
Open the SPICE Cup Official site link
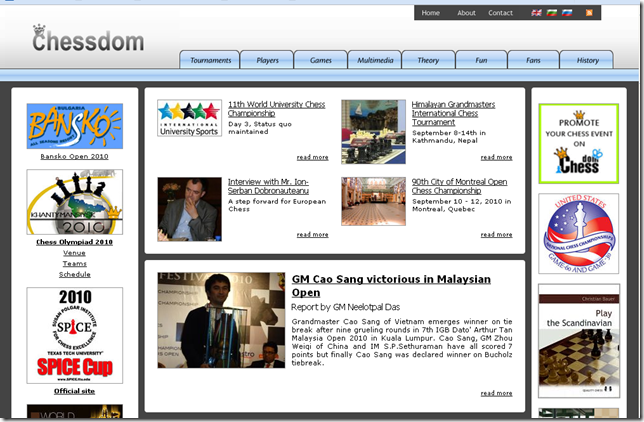[74, 391]
